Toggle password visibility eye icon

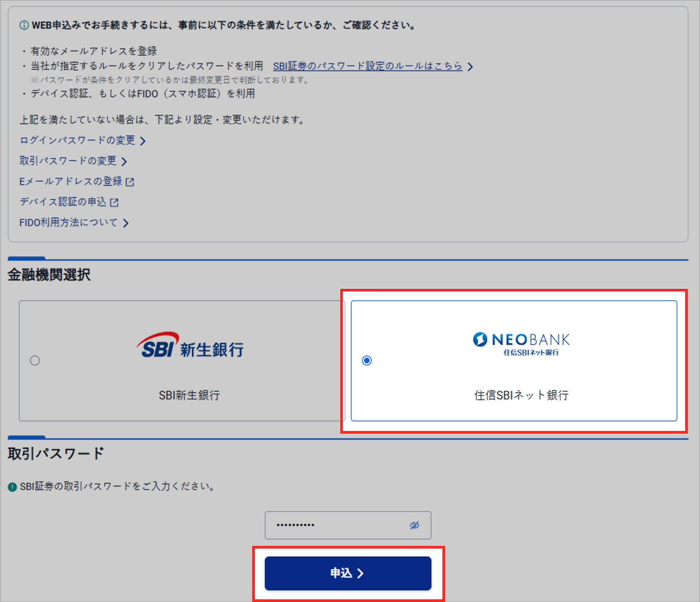click(415, 525)
